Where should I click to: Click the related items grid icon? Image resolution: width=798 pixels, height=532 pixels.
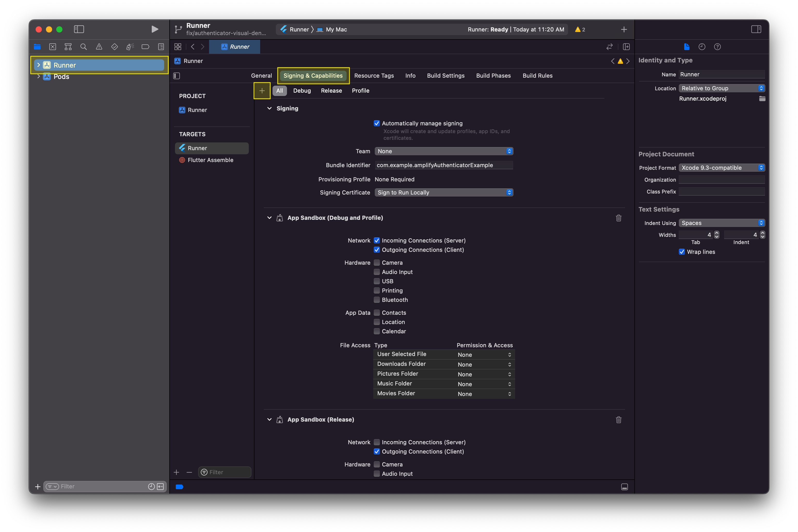tap(178, 47)
